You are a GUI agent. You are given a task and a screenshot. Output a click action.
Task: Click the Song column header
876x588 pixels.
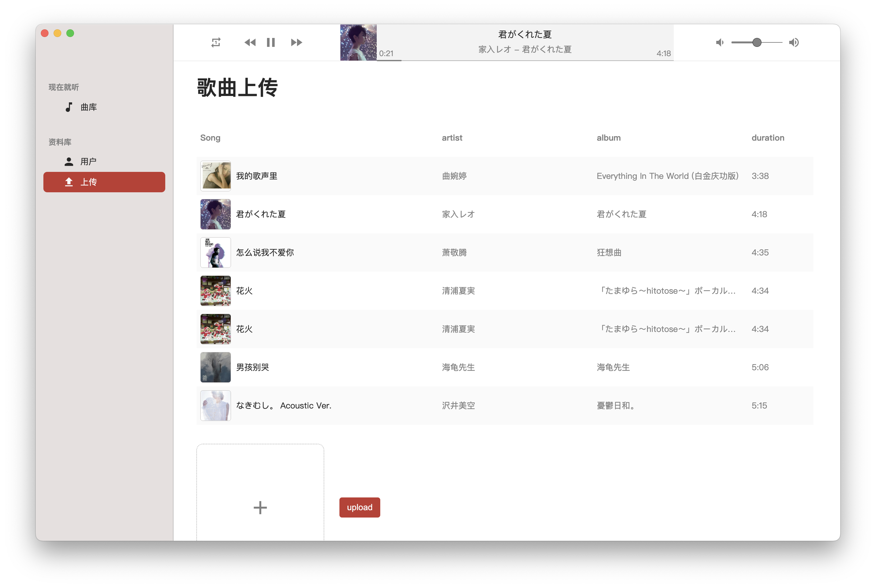click(x=210, y=138)
